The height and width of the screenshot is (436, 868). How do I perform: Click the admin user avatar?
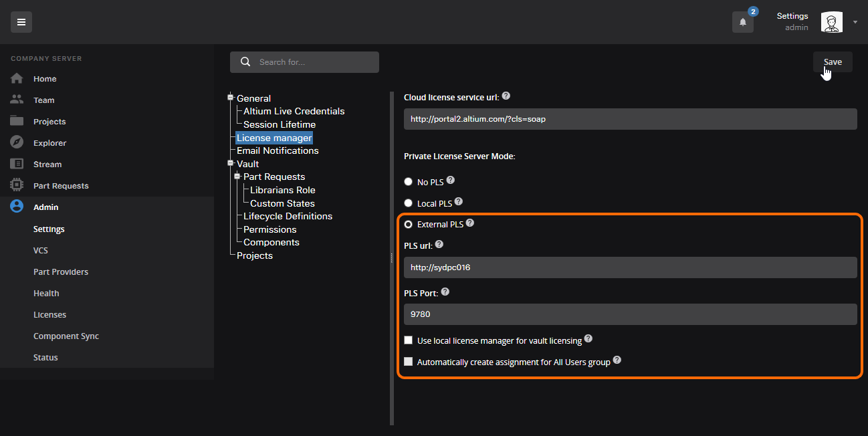pos(831,22)
